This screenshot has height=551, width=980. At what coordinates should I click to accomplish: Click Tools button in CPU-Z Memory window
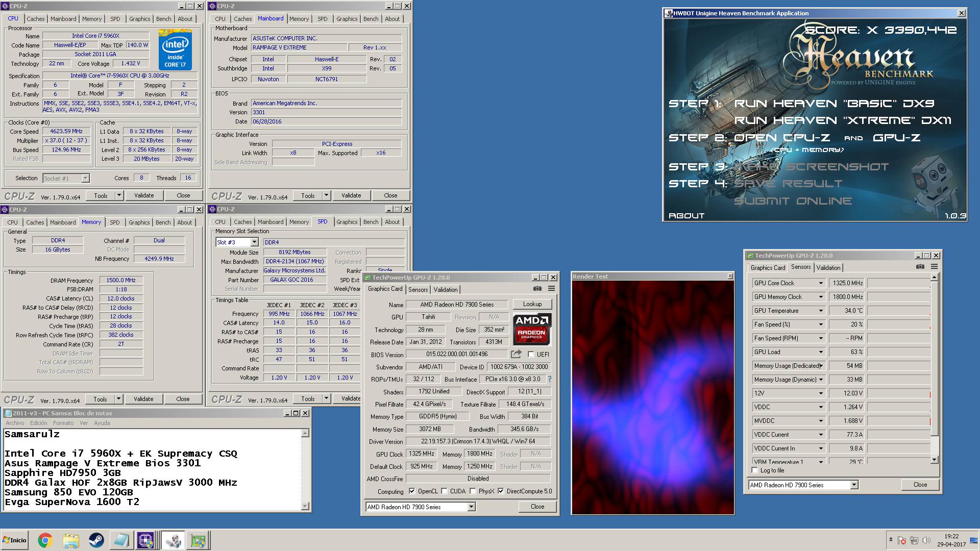pos(100,399)
